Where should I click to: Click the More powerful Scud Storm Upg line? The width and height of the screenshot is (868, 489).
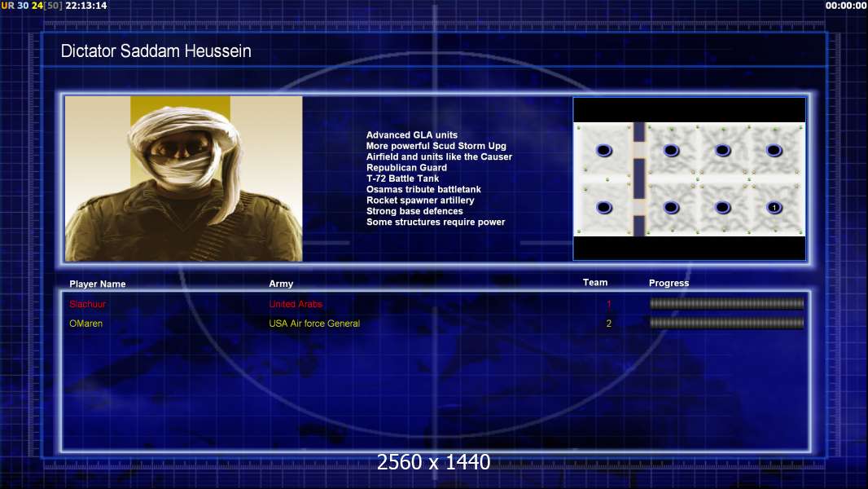tap(436, 146)
